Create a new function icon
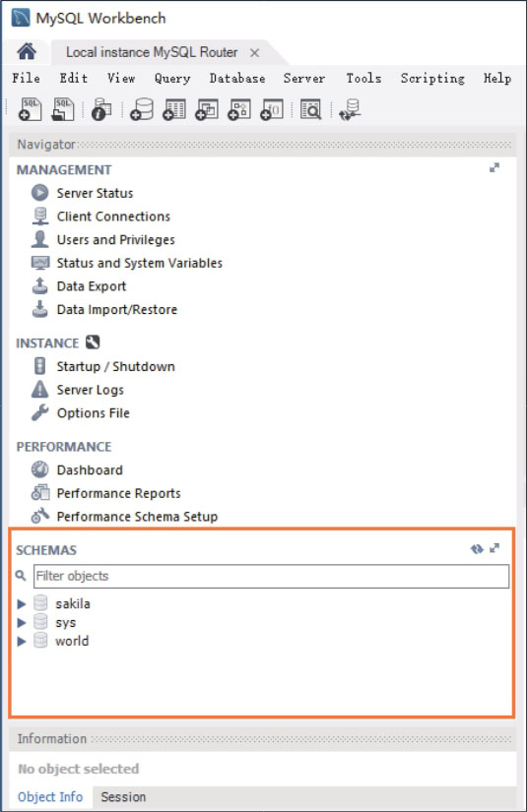 (x=272, y=109)
